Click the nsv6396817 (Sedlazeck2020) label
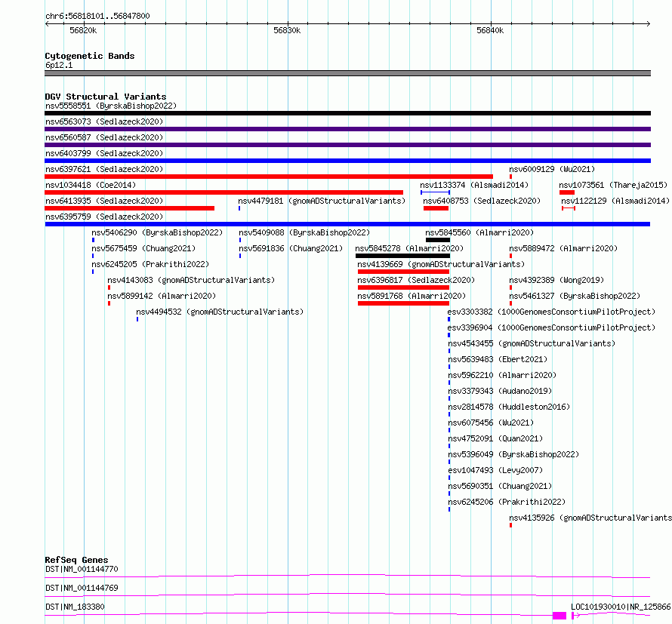 (x=416, y=280)
